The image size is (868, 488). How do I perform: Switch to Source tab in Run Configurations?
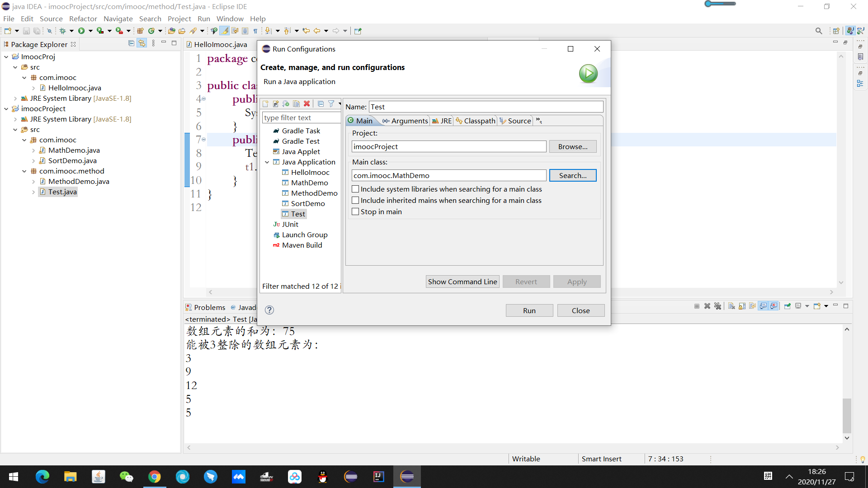pyautogui.click(x=515, y=121)
